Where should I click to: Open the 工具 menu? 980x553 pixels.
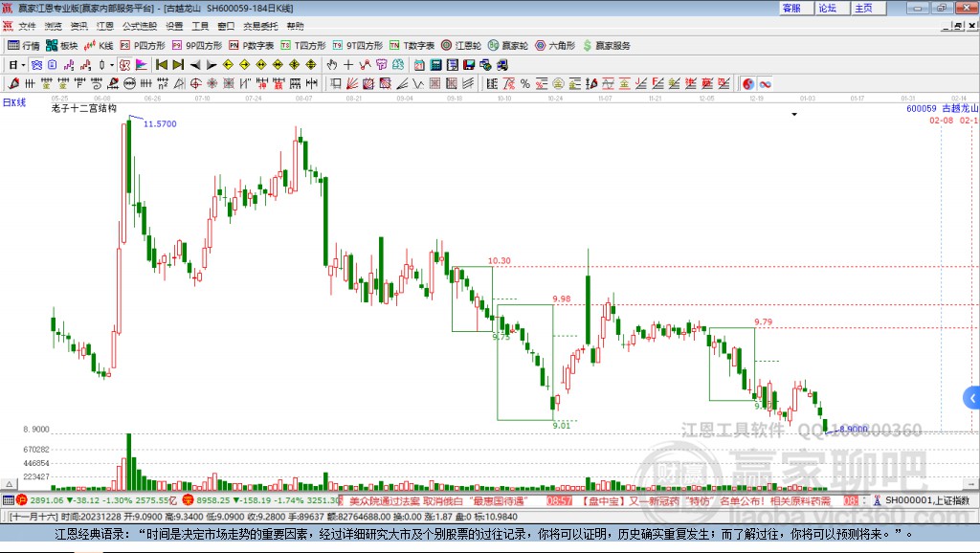pos(200,26)
